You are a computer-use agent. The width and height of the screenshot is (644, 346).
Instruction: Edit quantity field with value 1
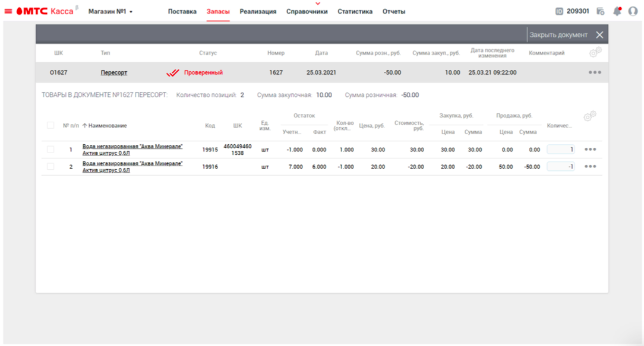click(x=561, y=150)
